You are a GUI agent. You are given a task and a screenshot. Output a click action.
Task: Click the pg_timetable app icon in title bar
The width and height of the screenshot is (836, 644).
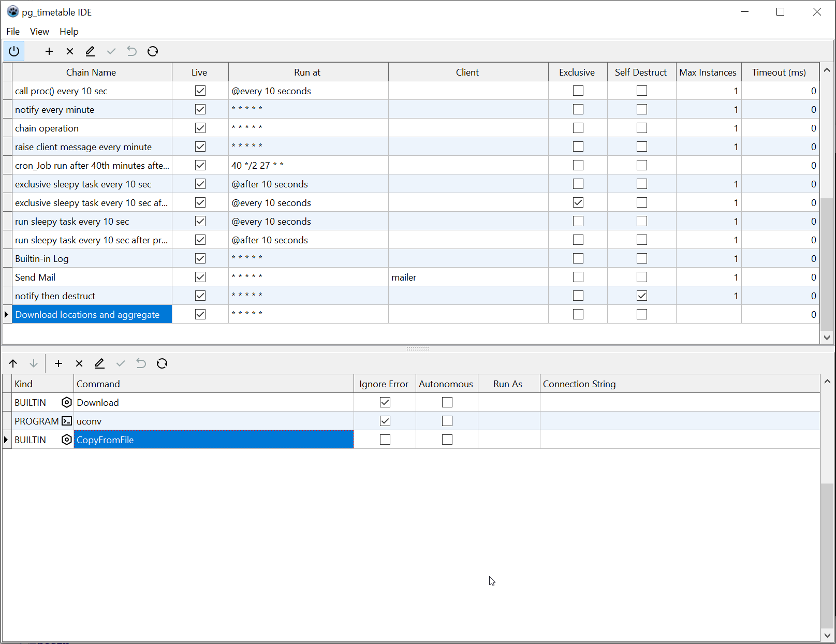[x=12, y=11]
